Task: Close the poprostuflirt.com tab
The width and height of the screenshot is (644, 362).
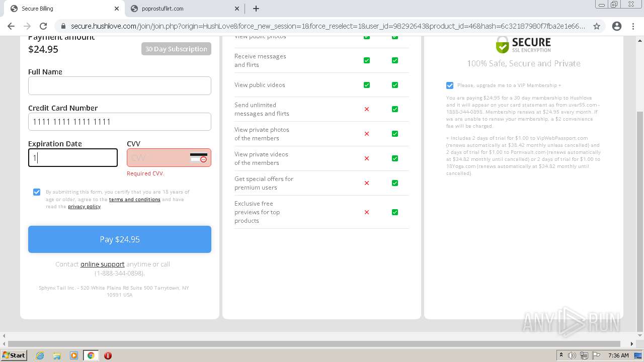Action: tap(237, 9)
